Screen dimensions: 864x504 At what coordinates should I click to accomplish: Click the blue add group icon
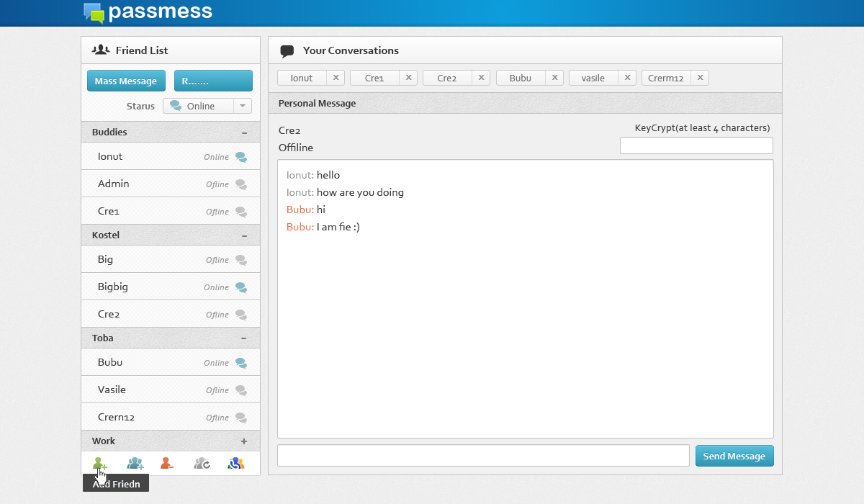(x=135, y=464)
